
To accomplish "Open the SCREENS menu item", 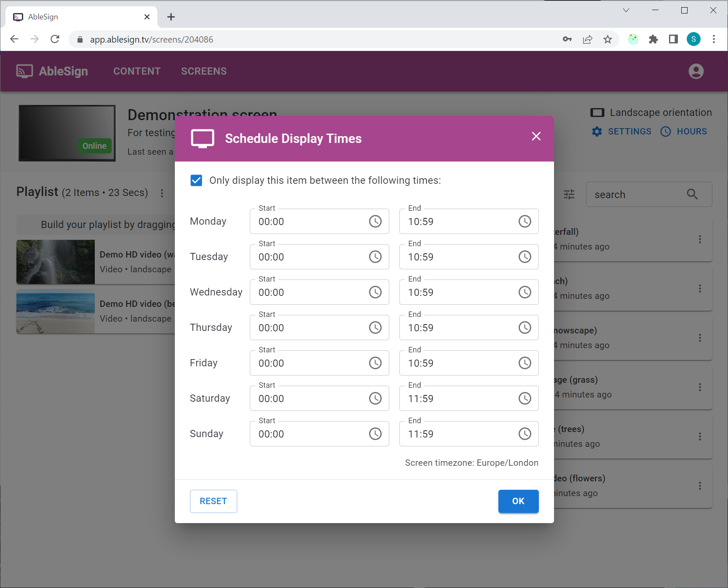I will [203, 71].
